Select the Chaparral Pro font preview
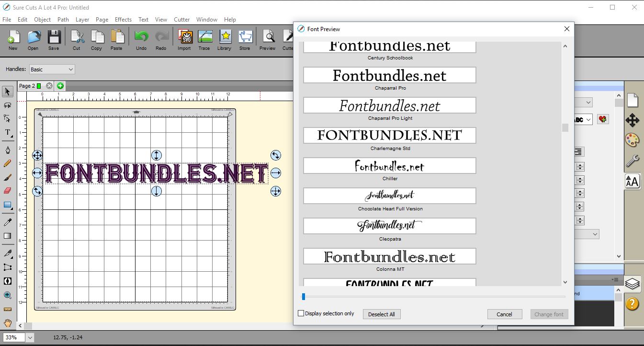Screen dimensions: 644x346 [390, 75]
